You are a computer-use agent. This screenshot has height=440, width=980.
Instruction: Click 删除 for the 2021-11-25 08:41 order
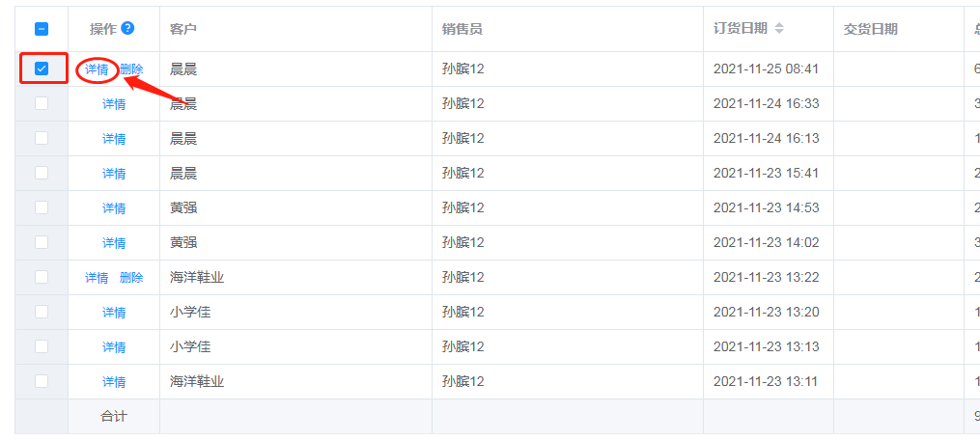click(x=131, y=69)
